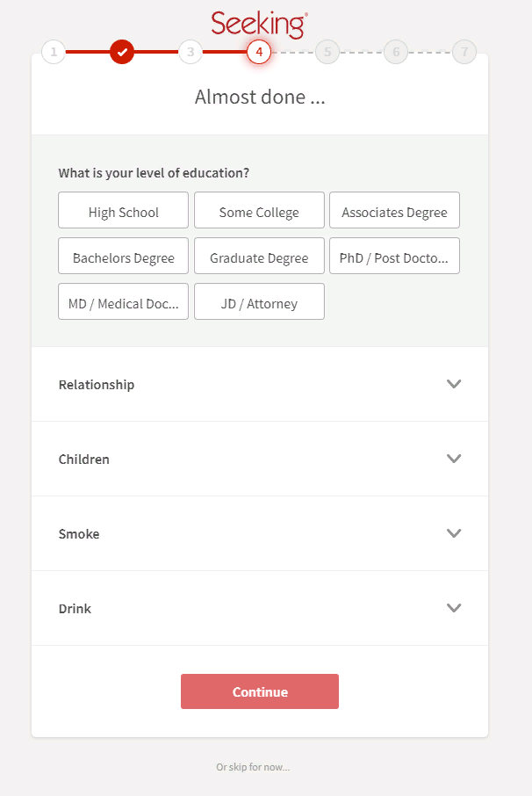Click the 'Or skip for now...' link
Image resolution: width=532 pixels, height=796 pixels.
(x=253, y=767)
